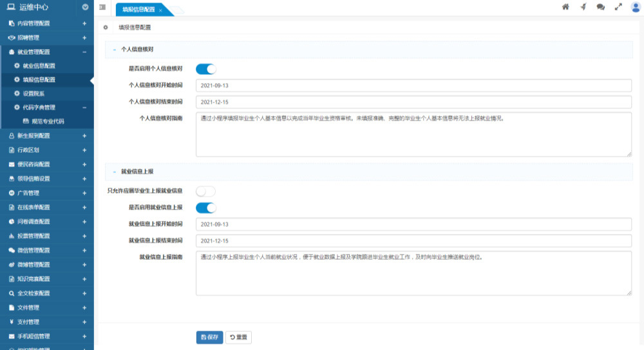Collapse the 个人信息核对 section
Viewport: 644px width, 350px height.
pos(114,50)
